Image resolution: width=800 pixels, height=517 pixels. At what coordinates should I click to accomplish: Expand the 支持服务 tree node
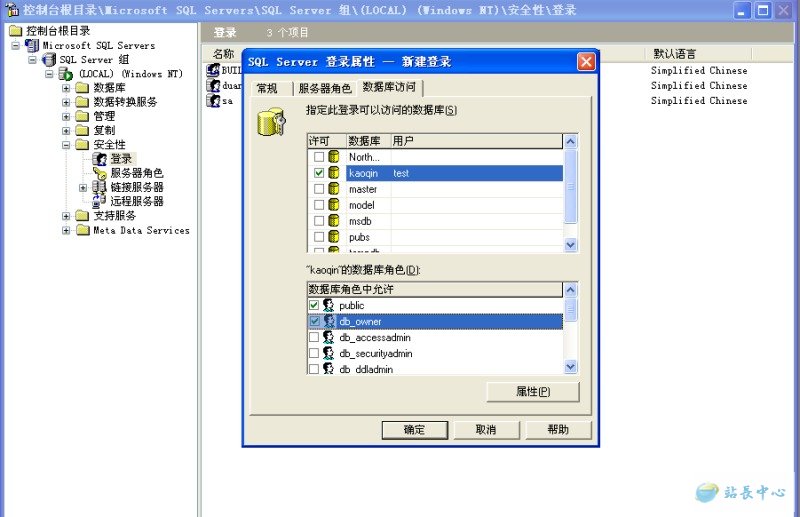[x=66, y=216]
